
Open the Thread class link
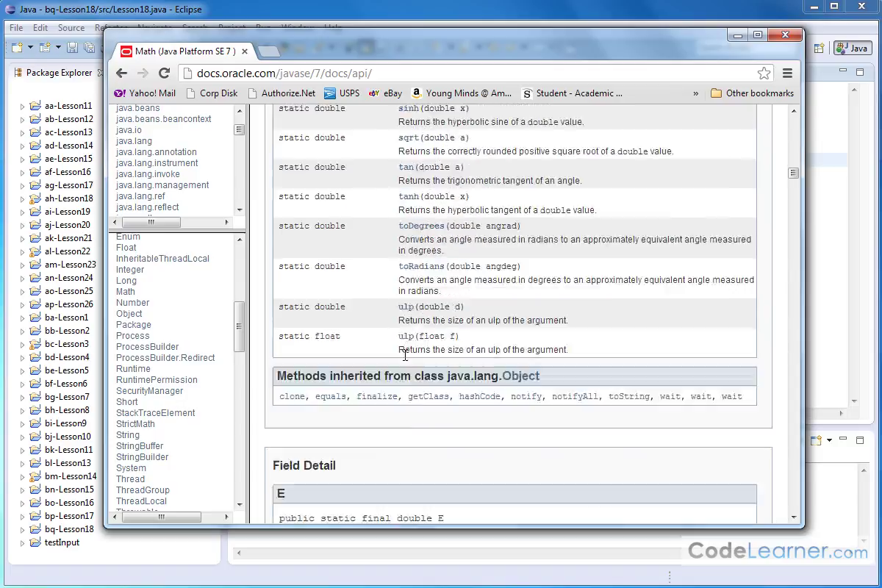pyautogui.click(x=130, y=479)
